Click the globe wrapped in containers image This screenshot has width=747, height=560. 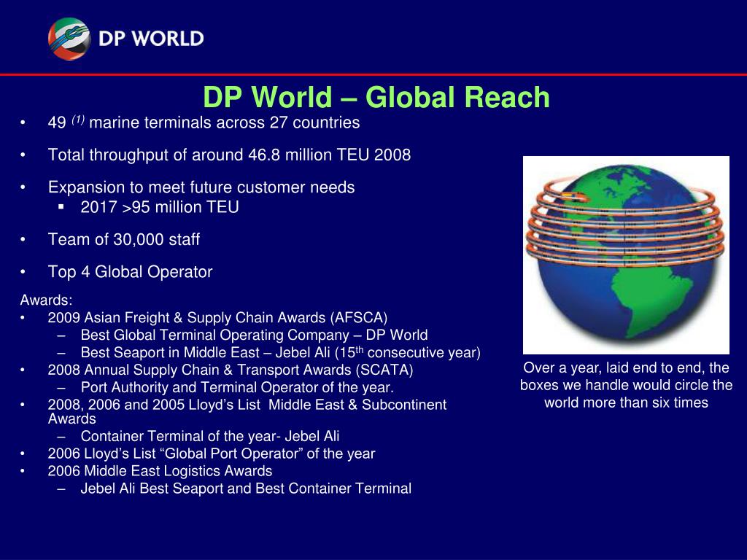pos(626,254)
